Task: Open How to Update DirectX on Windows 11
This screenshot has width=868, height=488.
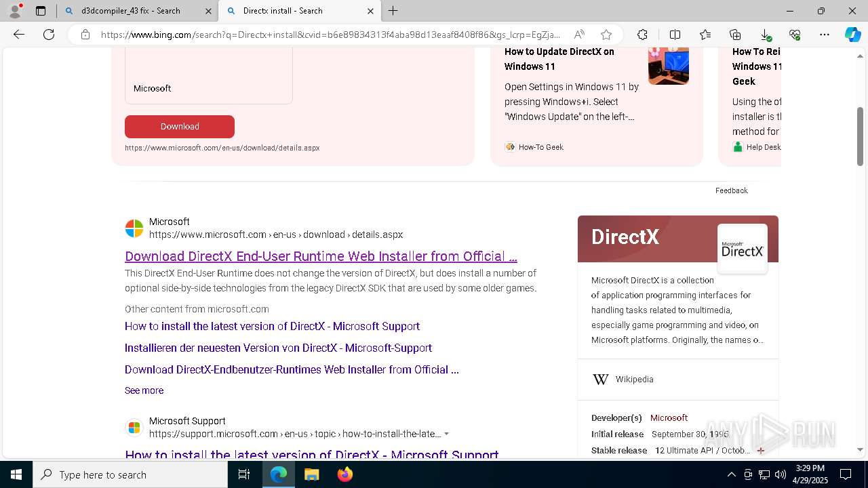Action: point(559,59)
